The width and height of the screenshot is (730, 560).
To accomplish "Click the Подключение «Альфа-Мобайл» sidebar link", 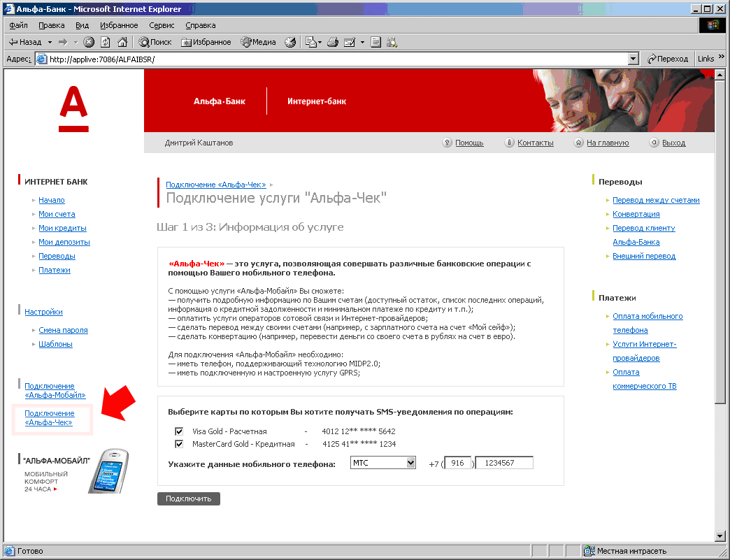I will point(55,391).
